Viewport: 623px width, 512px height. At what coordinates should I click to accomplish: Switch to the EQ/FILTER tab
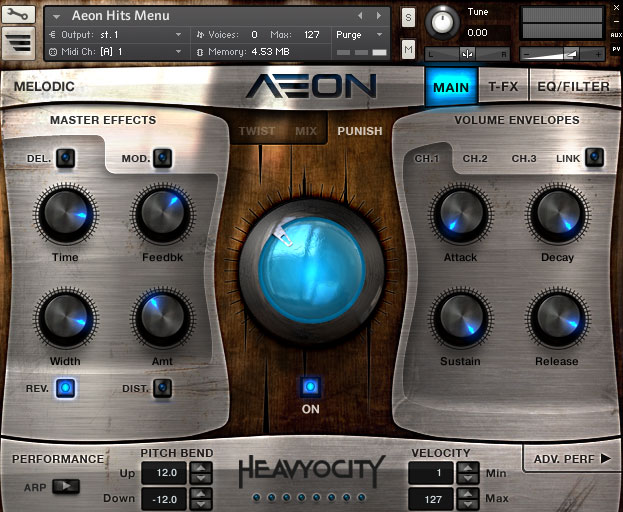click(573, 86)
